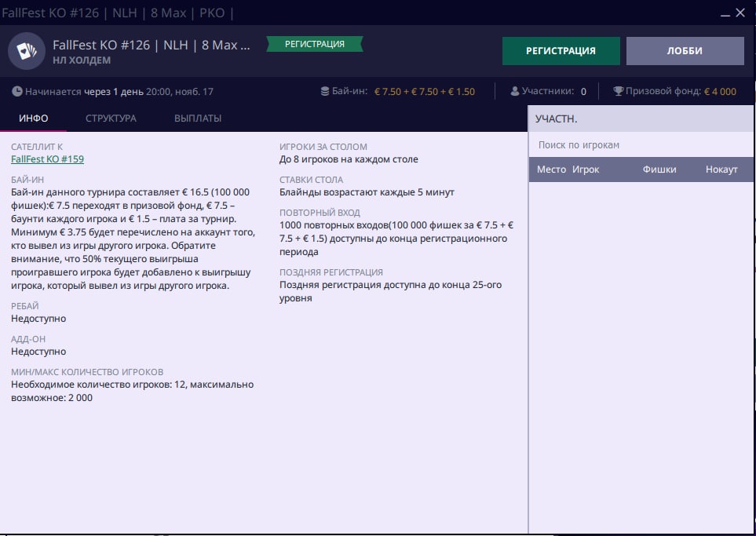Click the УЧАСТН. panel header
This screenshot has height=536, width=756.
[x=557, y=119]
